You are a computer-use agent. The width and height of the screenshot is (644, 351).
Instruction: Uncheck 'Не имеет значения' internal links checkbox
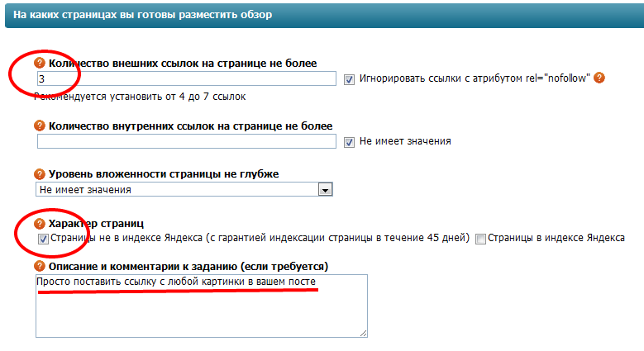point(350,141)
